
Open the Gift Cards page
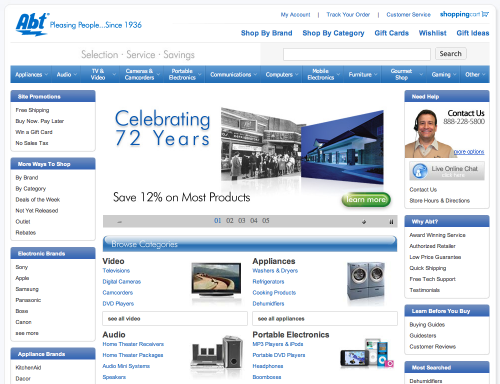(x=391, y=33)
